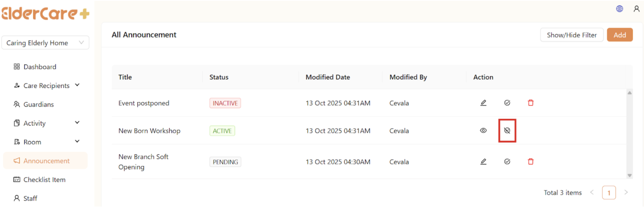Viewport: 644px width, 211px height.
Task: Select page 1 in pagination
Action: point(608,193)
